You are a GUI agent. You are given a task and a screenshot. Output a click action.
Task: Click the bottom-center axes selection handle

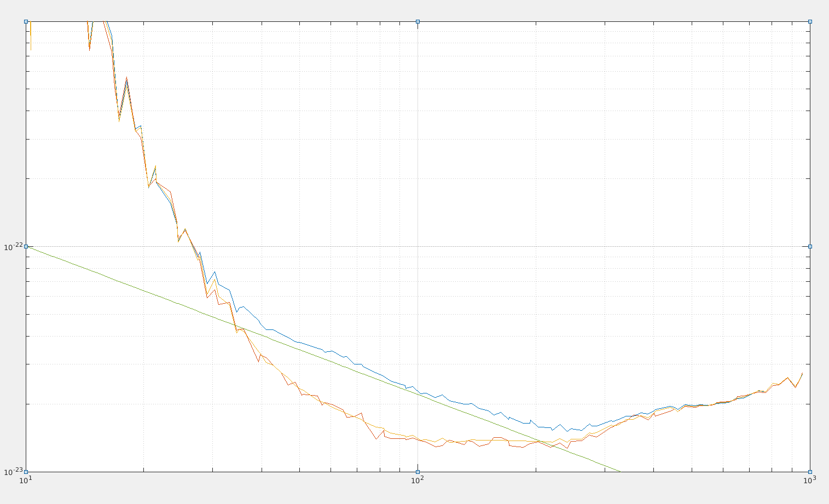click(x=418, y=472)
